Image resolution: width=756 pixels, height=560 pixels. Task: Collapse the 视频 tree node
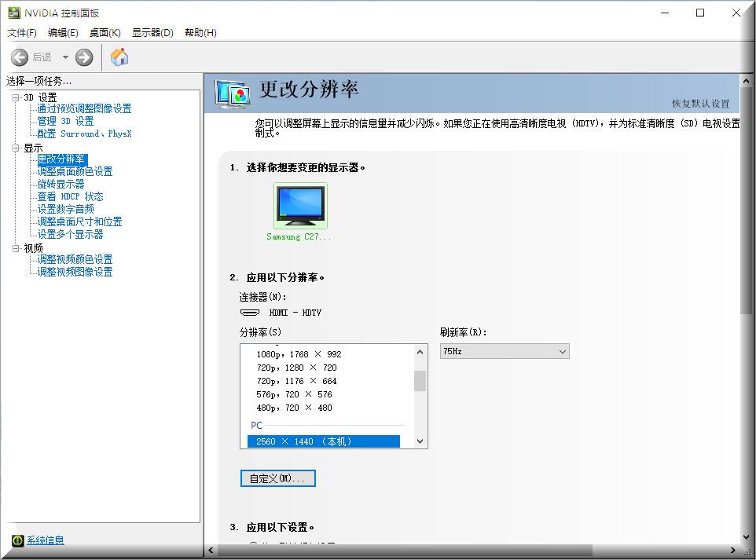pyautogui.click(x=16, y=248)
